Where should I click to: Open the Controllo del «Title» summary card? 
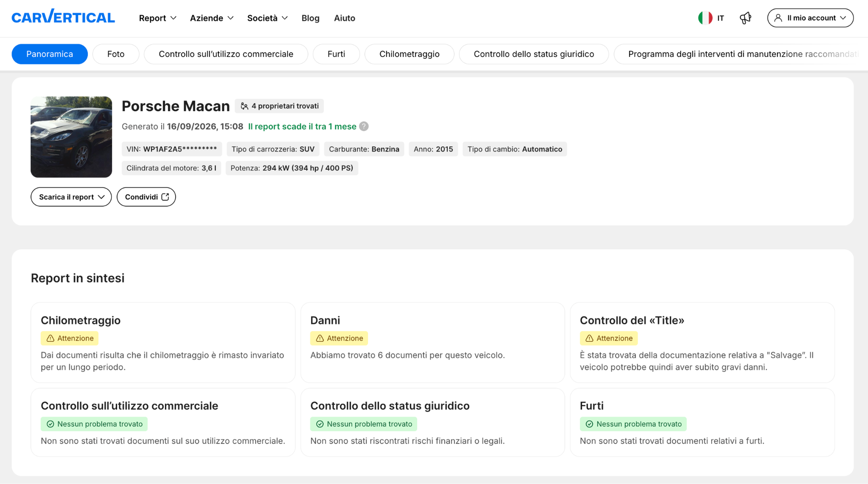(x=702, y=342)
